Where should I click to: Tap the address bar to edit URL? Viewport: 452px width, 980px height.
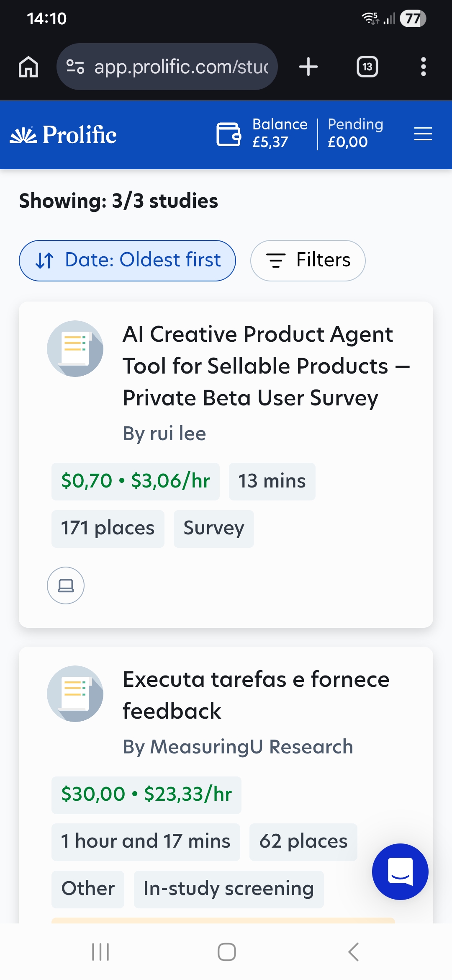[167, 67]
